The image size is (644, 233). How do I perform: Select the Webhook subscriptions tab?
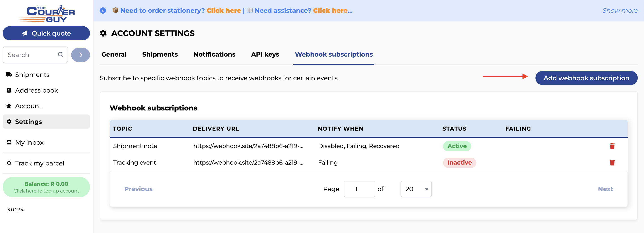[334, 54]
